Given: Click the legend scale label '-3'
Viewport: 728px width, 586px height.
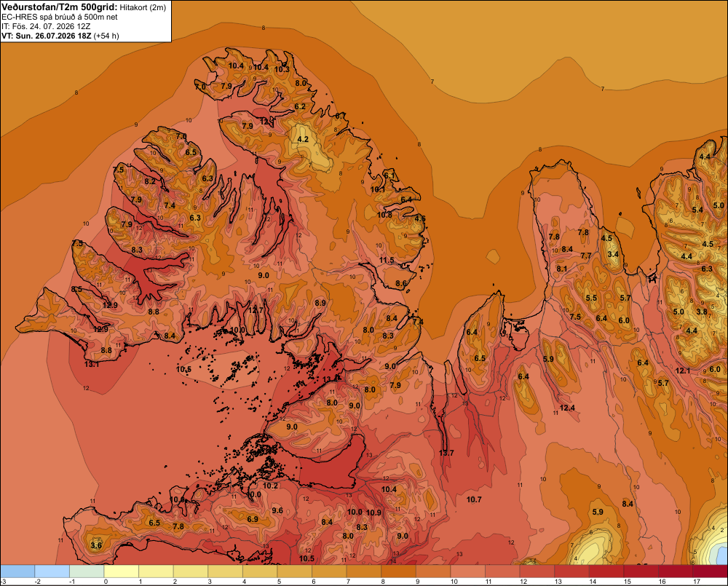Looking at the screenshot, I should click(3, 582).
